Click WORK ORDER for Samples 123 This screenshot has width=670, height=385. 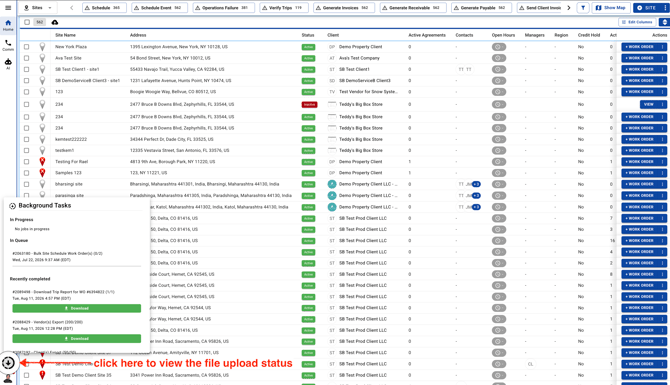coord(640,173)
